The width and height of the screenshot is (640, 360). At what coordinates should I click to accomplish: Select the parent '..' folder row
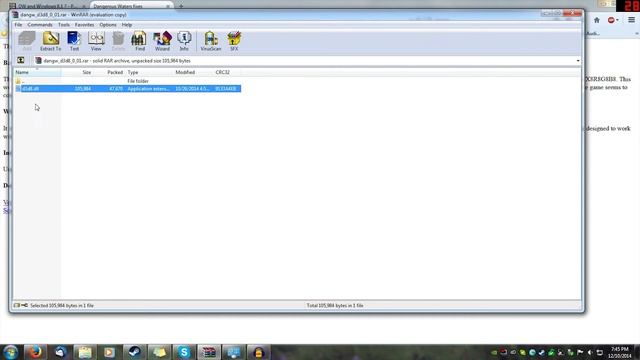pos(127,81)
